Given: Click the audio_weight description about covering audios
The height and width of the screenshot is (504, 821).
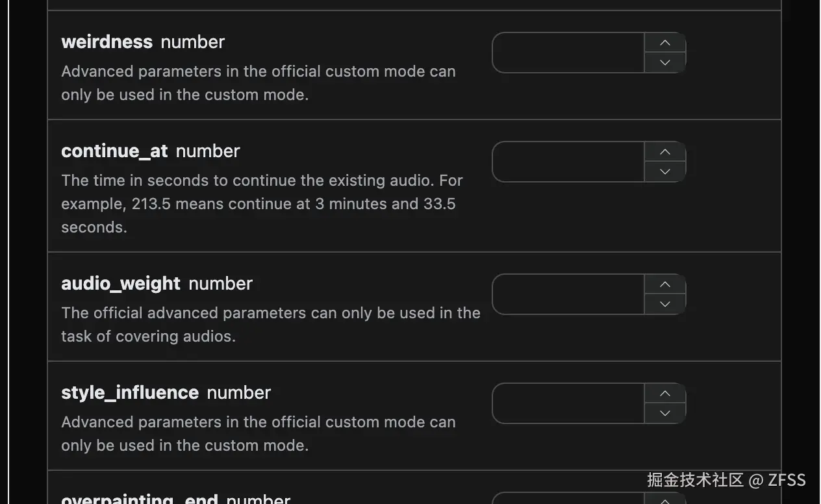Looking at the screenshot, I should pos(270,324).
